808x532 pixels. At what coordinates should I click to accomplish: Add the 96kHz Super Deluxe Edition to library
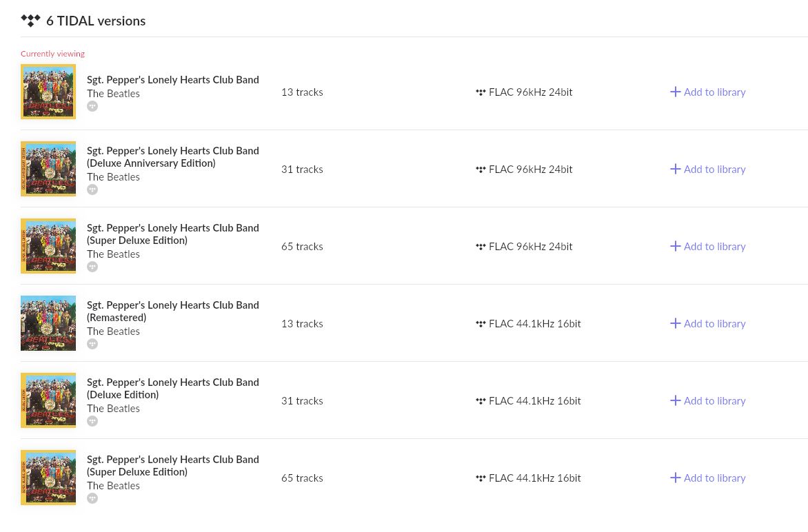[x=707, y=247]
